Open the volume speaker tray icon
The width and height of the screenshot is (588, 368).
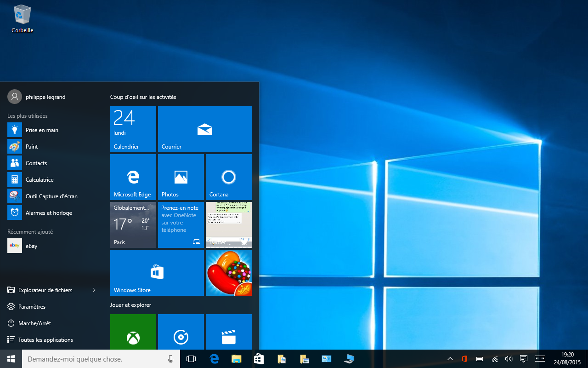tap(508, 359)
